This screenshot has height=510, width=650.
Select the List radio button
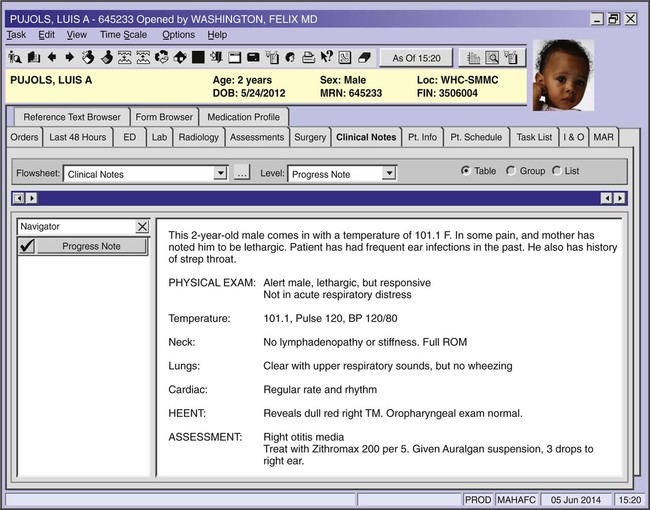coord(556,171)
